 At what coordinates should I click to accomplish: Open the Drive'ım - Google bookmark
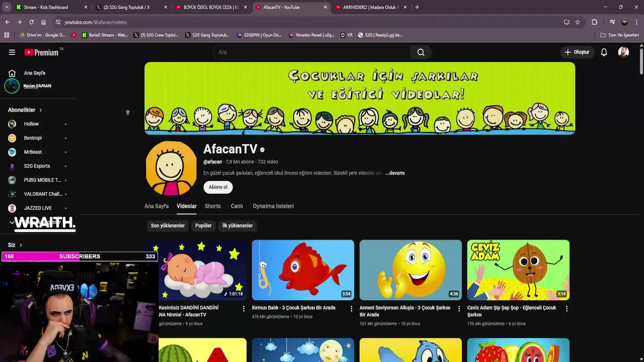[x=42, y=35]
